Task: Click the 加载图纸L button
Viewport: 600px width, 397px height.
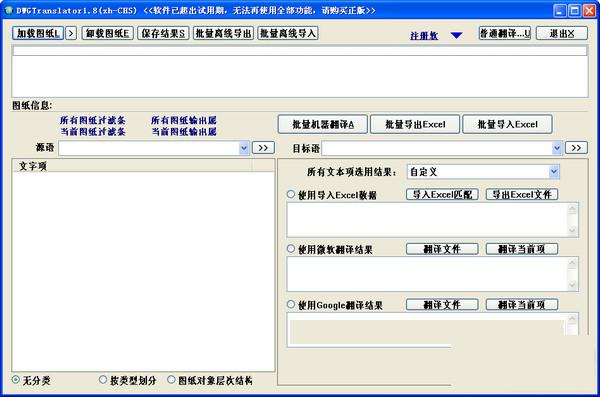Action: (38, 33)
